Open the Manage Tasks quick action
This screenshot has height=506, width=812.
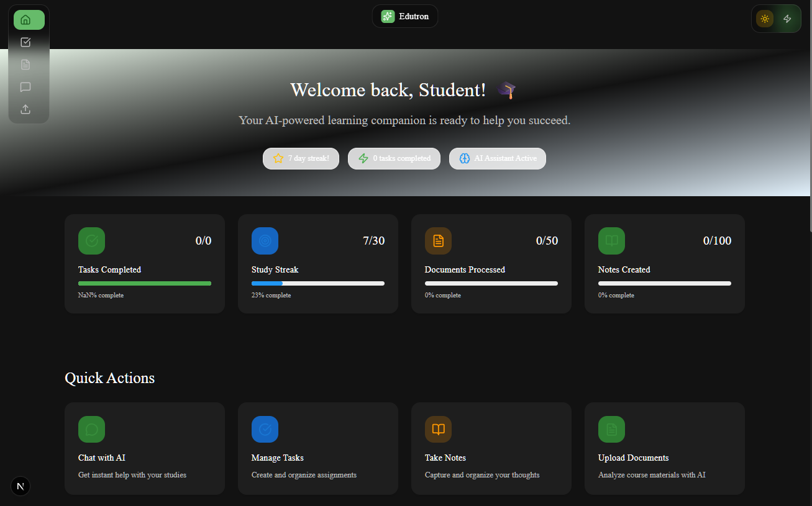click(318, 448)
